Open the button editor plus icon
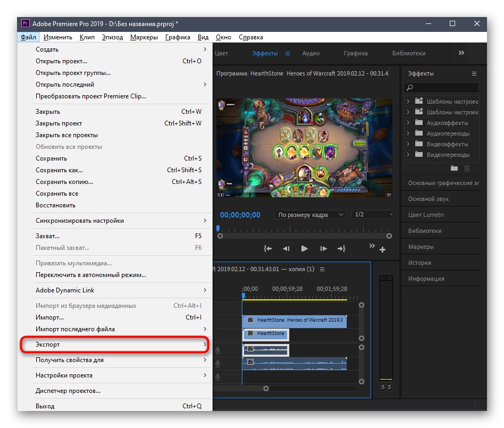 point(382,249)
